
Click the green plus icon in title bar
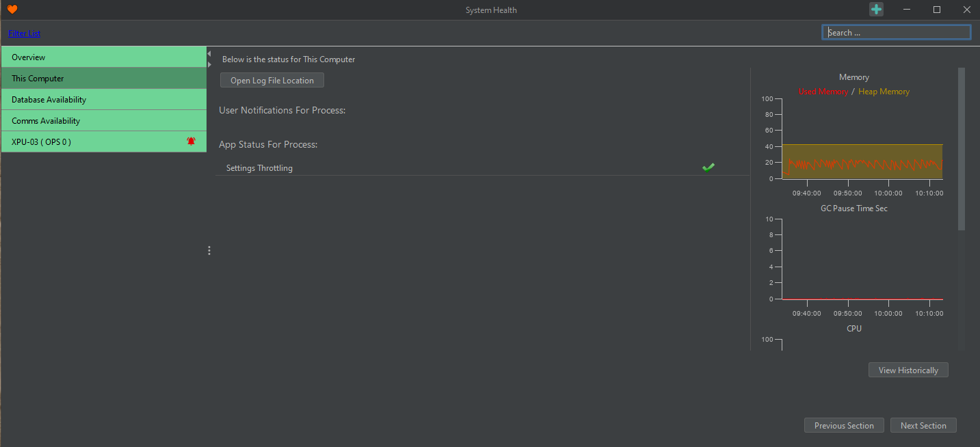click(x=876, y=10)
